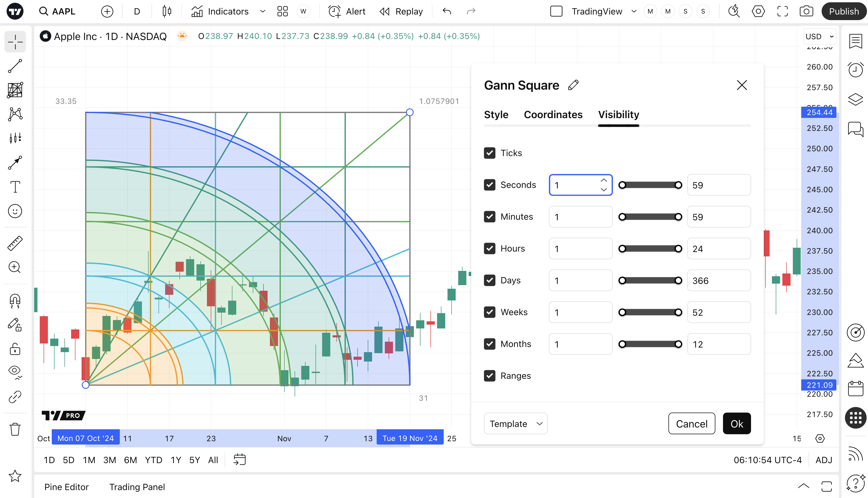Open the Alert creation dialog
868x498 pixels.
click(347, 11)
